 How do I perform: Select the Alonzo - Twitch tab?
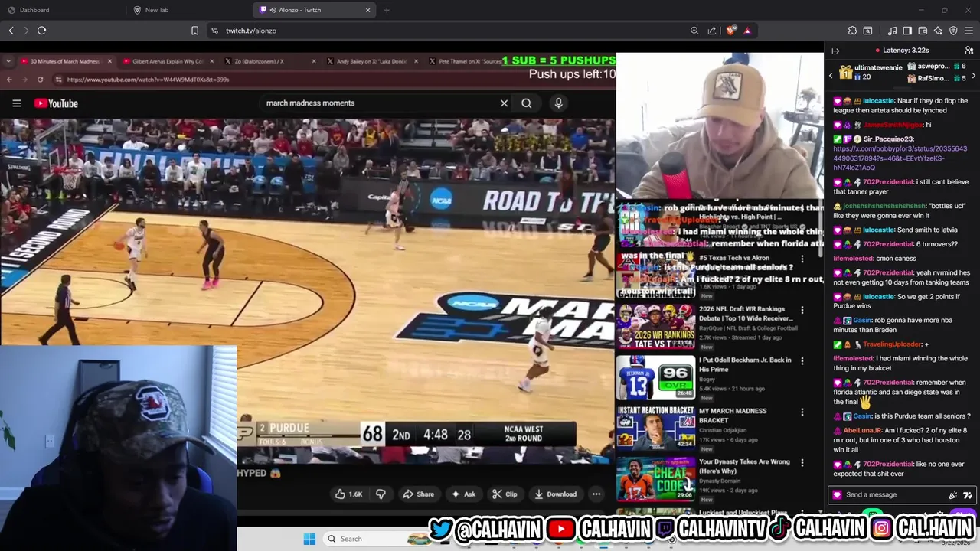[x=314, y=10]
